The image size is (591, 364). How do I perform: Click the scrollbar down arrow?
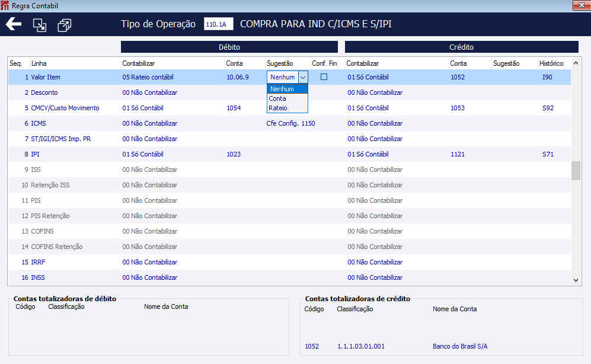click(x=576, y=280)
